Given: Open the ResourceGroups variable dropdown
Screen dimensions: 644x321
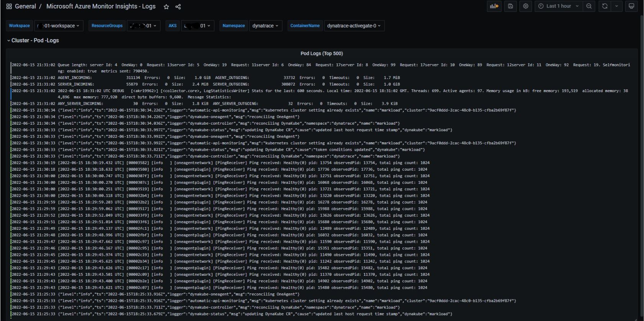Looking at the screenshot, I should (144, 26).
